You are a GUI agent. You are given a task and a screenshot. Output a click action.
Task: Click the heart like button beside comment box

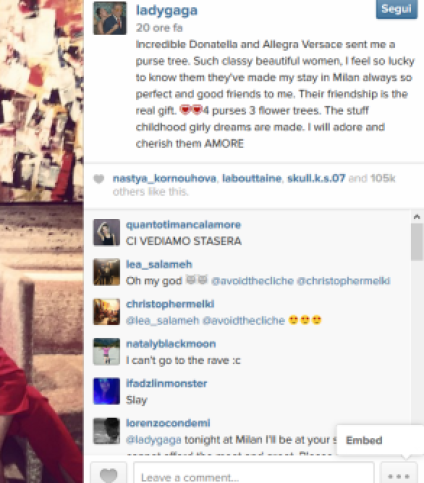point(108,473)
